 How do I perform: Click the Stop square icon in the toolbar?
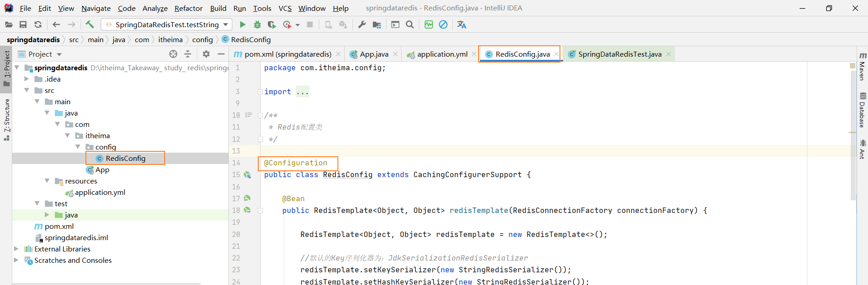click(x=310, y=24)
